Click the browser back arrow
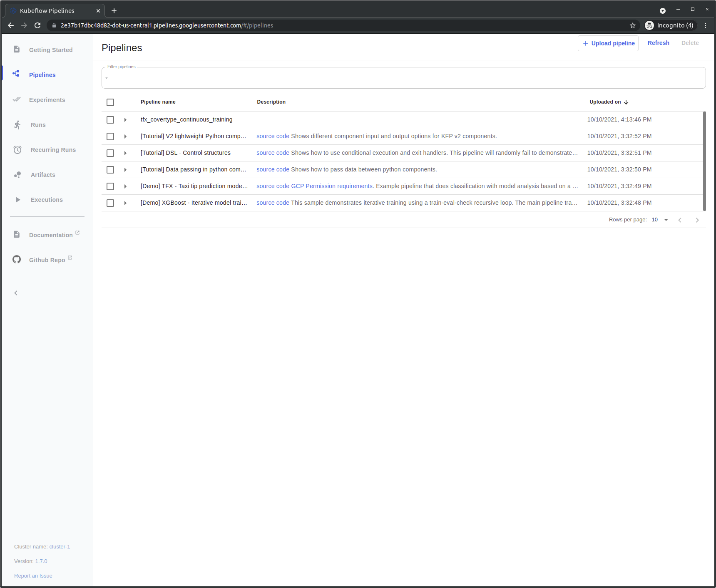The image size is (716, 588). click(11, 25)
